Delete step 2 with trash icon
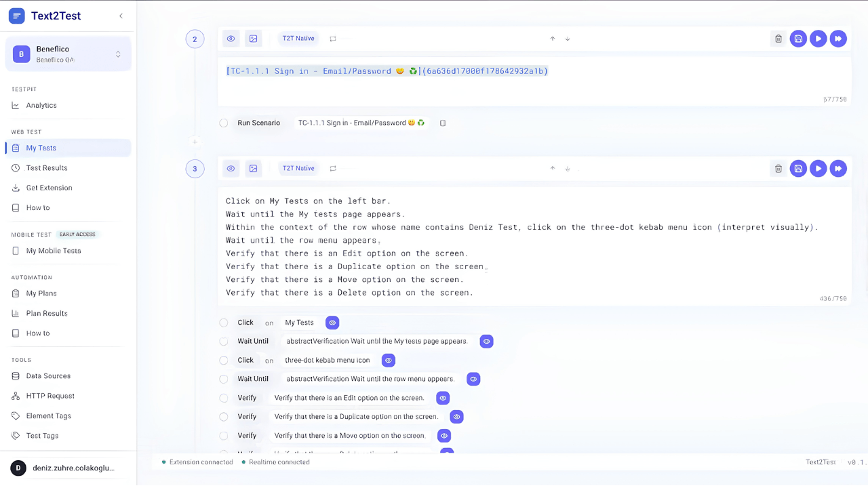868x488 pixels. pos(778,39)
